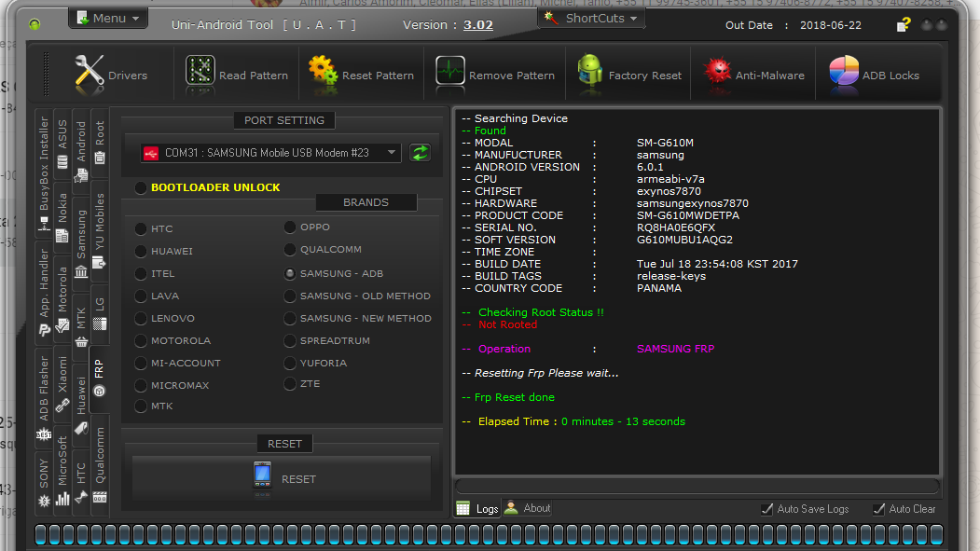Open the MTK side tab
Screen dimensions: 980x551
click(81, 326)
